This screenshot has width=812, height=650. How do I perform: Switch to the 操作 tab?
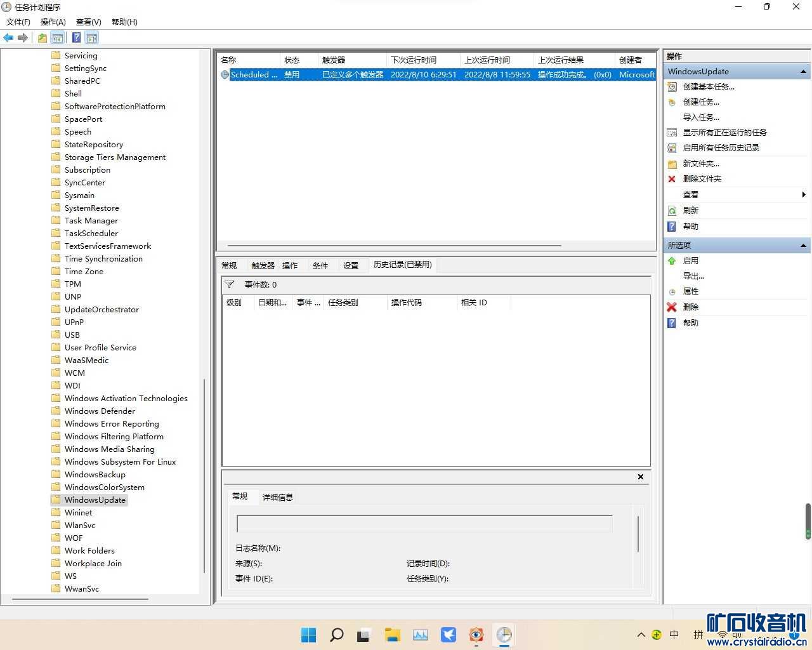point(290,265)
